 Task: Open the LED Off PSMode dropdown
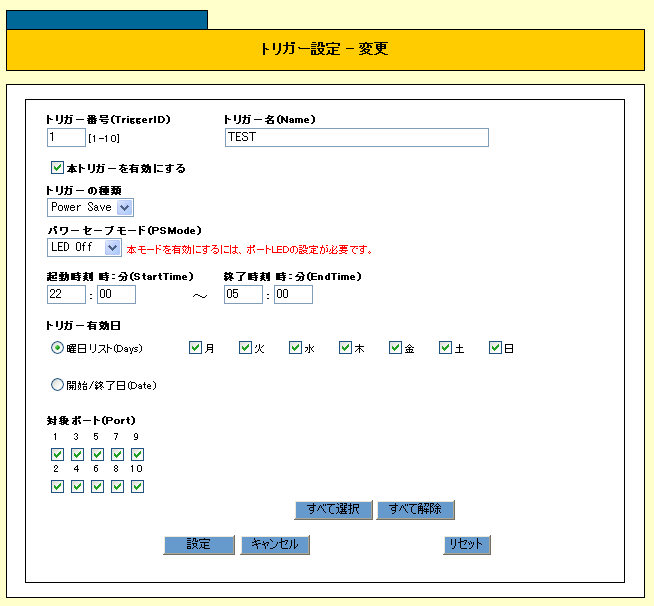click(x=84, y=247)
